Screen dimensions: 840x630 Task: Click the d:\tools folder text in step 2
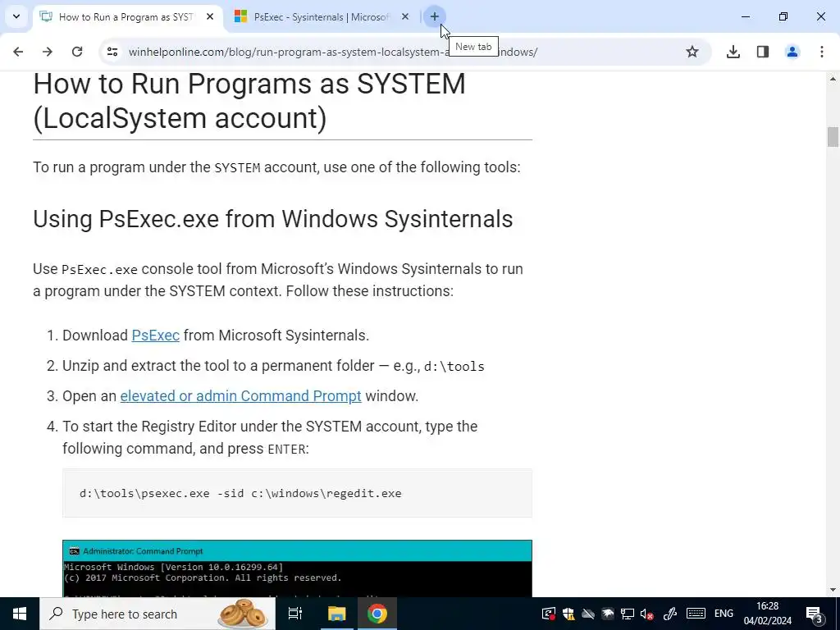click(454, 367)
